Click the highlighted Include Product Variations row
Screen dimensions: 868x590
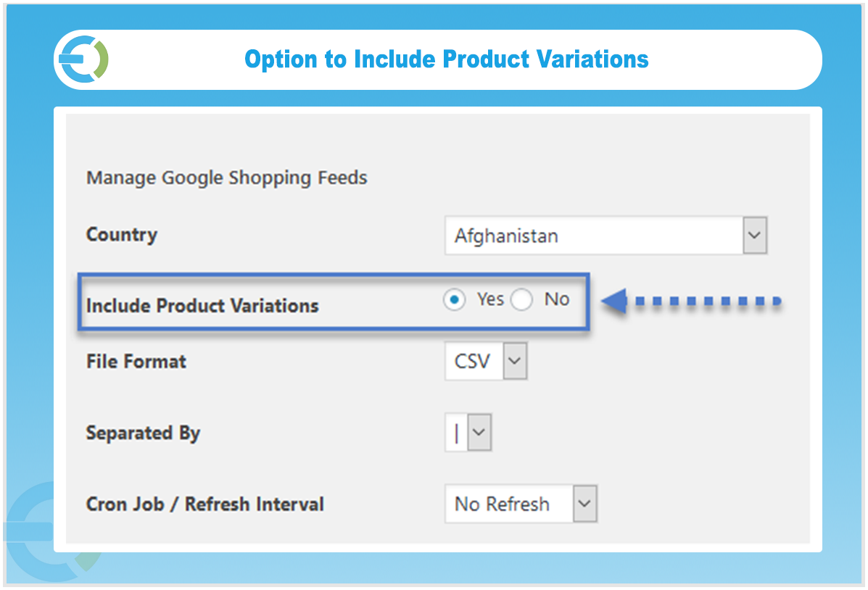click(x=334, y=303)
